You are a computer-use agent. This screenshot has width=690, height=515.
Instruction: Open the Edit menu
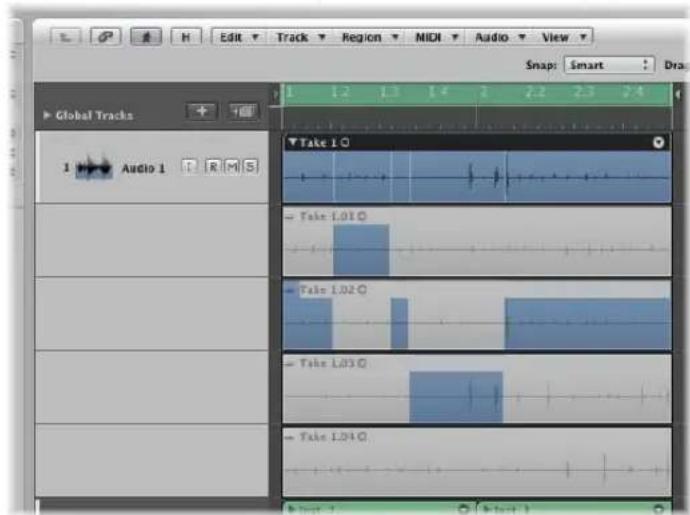tap(239, 37)
